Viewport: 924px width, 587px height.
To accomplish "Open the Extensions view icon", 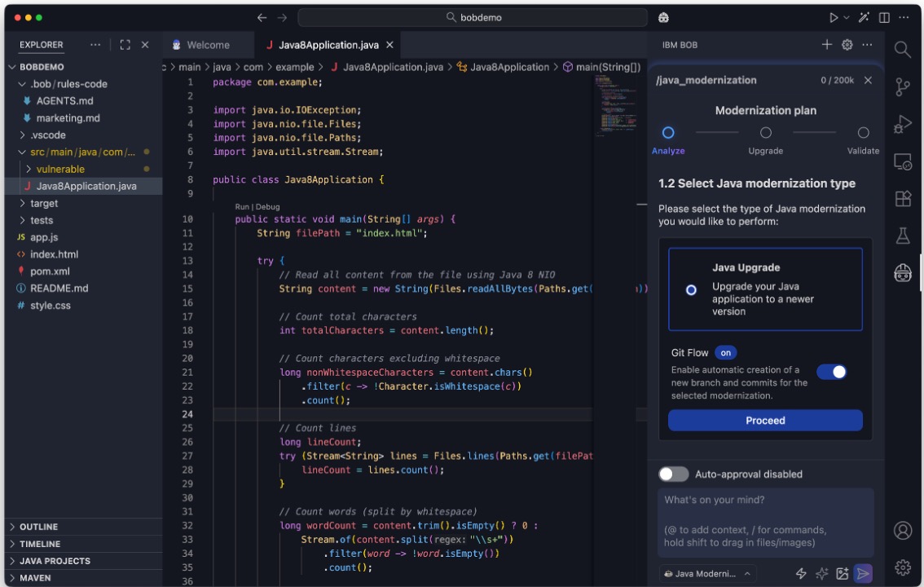I will (x=902, y=199).
